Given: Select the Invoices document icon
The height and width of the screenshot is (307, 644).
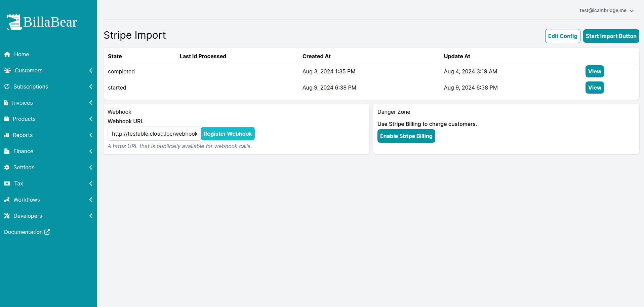Looking at the screenshot, I should coord(7,103).
